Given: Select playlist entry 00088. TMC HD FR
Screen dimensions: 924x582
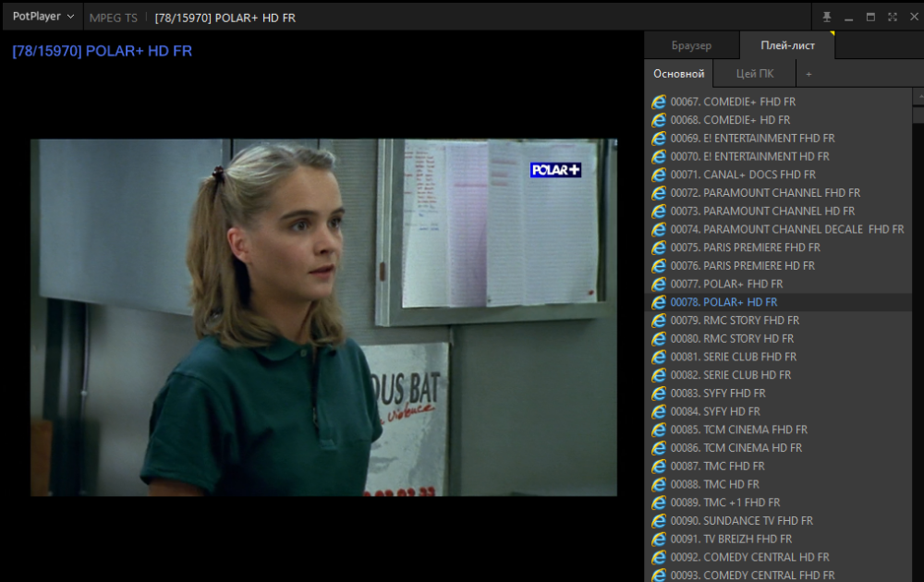Looking at the screenshot, I should pyautogui.click(x=778, y=485).
